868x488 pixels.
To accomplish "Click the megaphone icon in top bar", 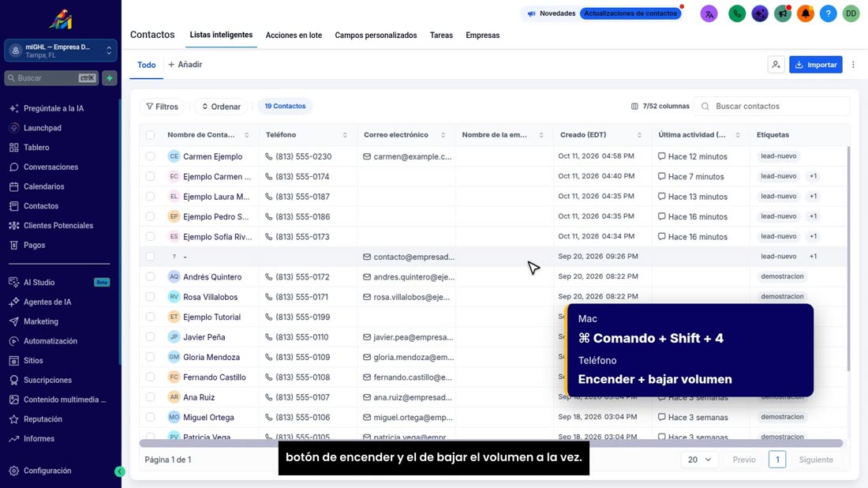I will 783,14.
